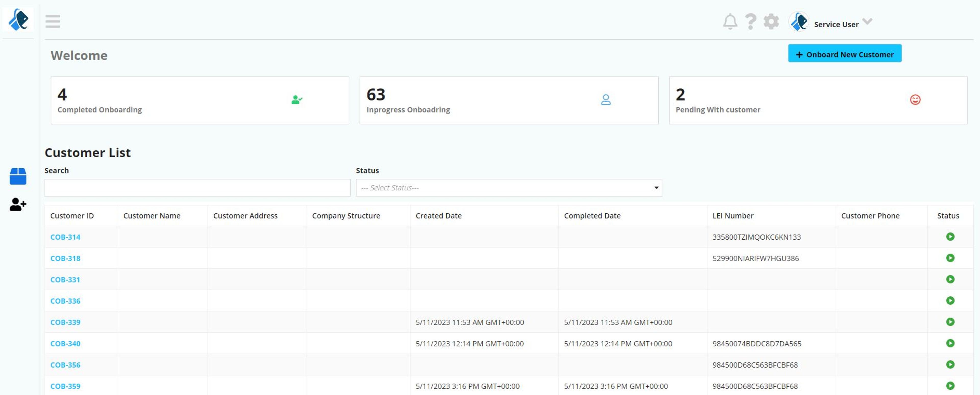The image size is (980, 395).
Task: Open customer COB-331
Action: (x=65, y=280)
